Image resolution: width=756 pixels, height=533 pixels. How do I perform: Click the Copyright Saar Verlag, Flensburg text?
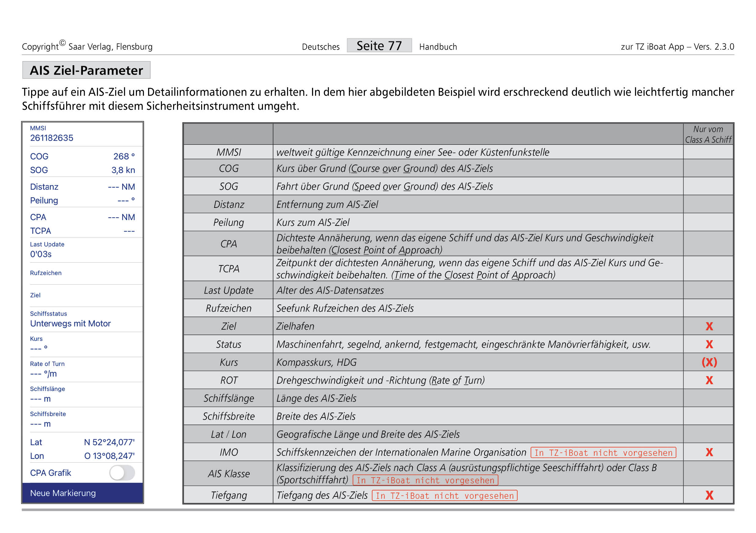tap(87, 45)
